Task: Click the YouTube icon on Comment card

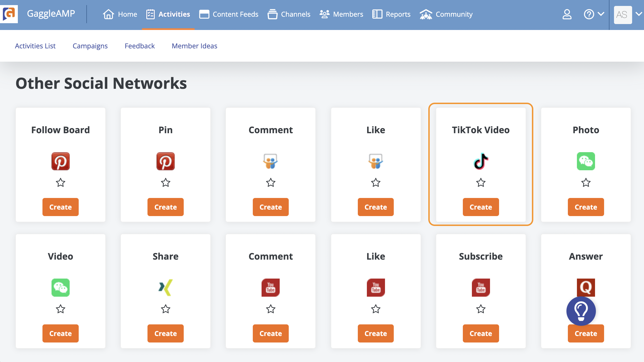Action: [271, 288]
